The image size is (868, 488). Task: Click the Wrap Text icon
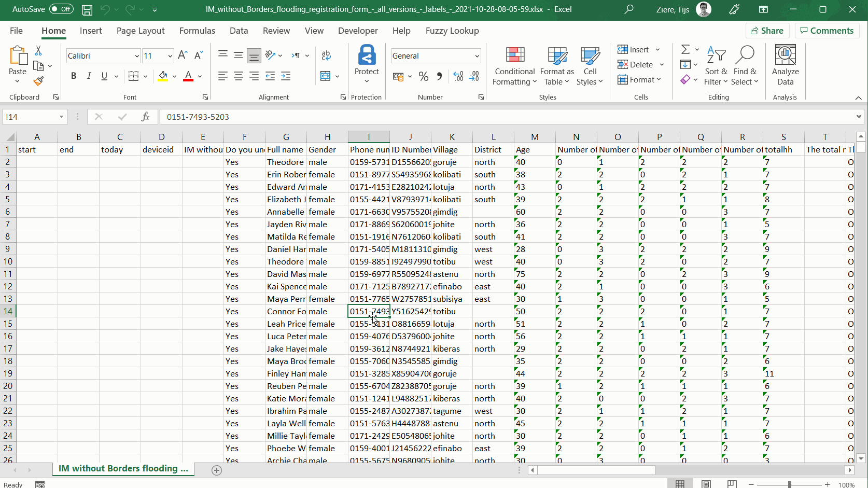(326, 55)
